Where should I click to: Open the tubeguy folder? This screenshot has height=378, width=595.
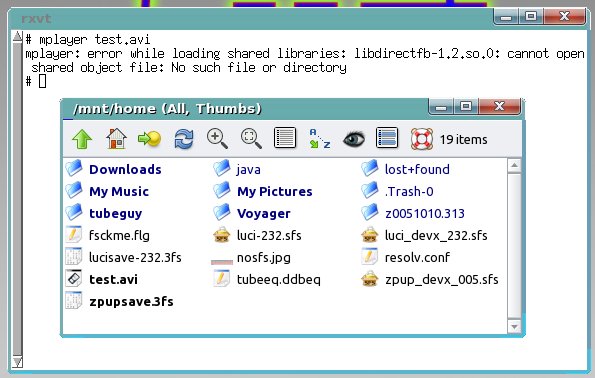pos(104,213)
